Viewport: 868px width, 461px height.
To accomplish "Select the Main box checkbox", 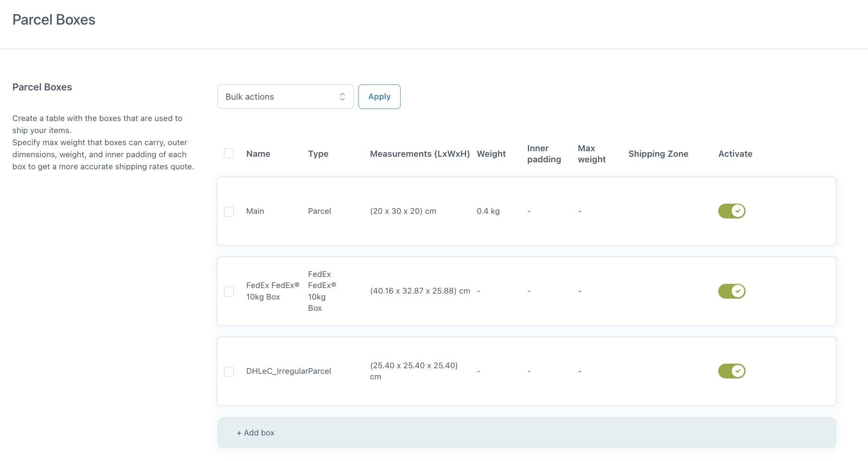I will pyautogui.click(x=229, y=211).
